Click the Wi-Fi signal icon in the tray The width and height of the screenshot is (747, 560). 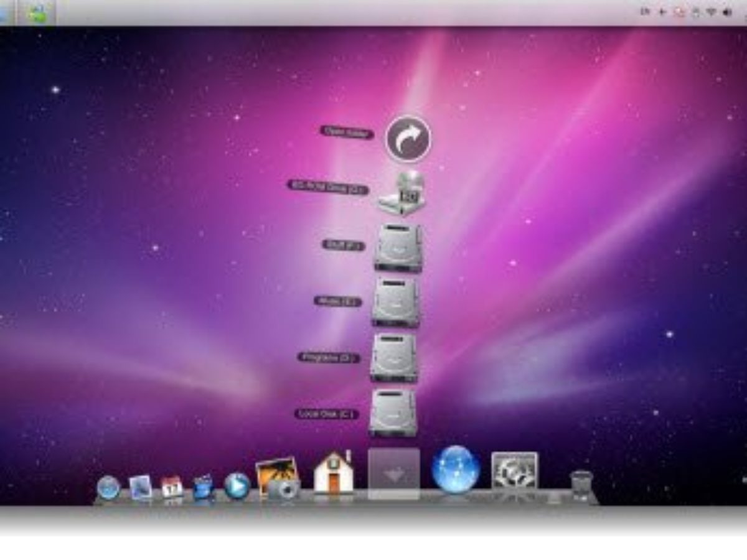pyautogui.click(x=710, y=12)
